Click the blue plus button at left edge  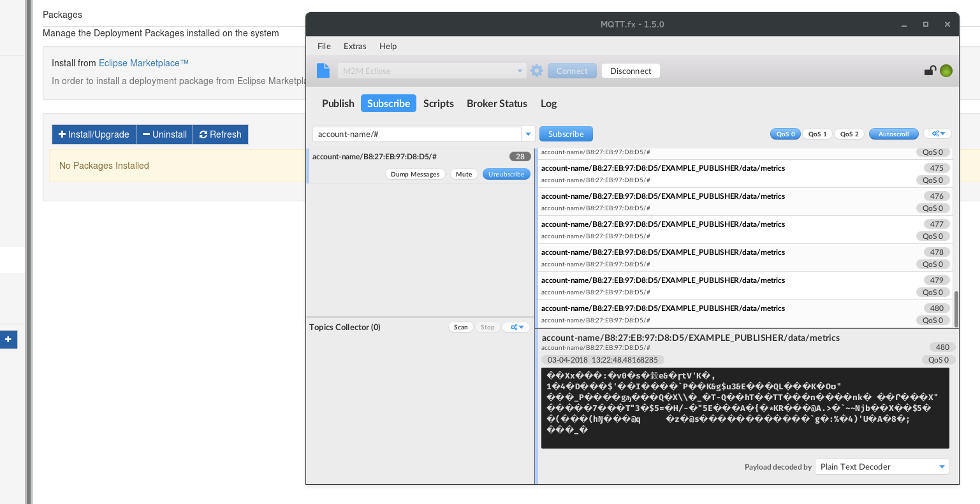coord(8,340)
